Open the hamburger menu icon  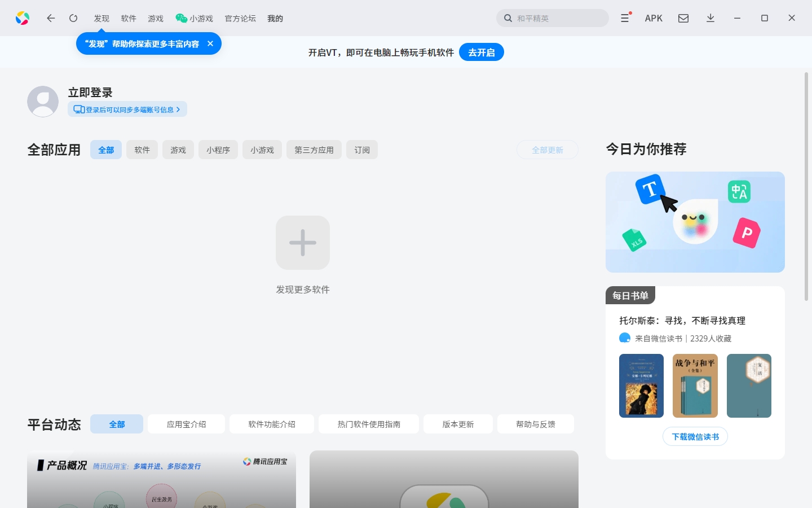[625, 18]
